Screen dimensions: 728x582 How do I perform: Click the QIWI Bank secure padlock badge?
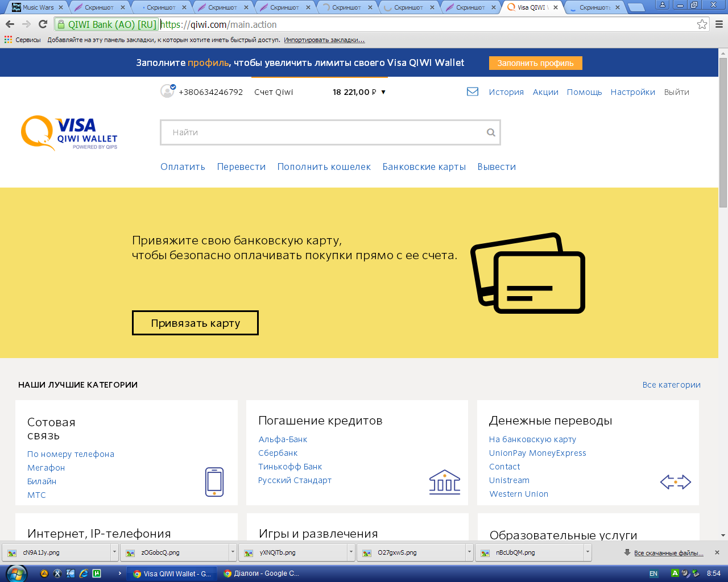pyautogui.click(x=106, y=24)
